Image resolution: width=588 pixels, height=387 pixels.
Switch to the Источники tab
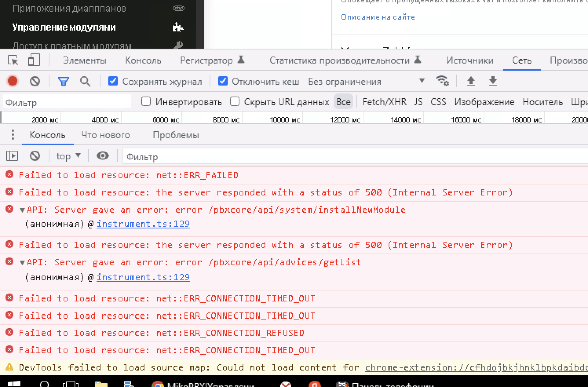(x=469, y=60)
